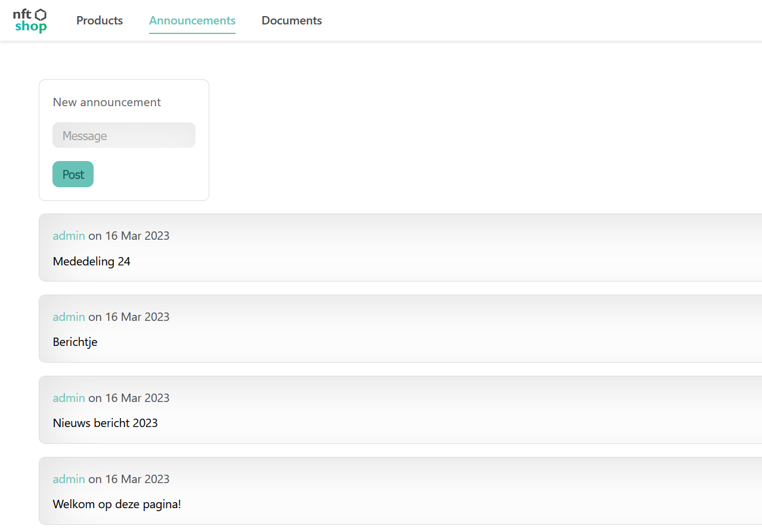Click the "New announcement" heading

pos(107,102)
